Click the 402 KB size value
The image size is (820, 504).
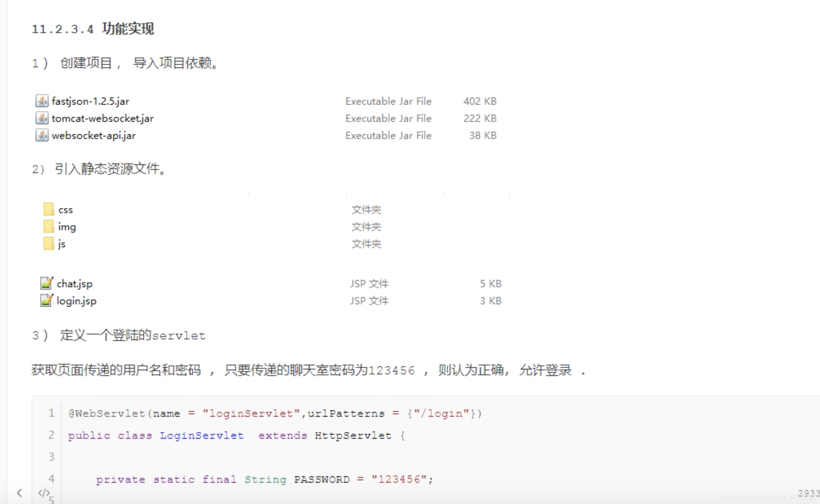(480, 101)
